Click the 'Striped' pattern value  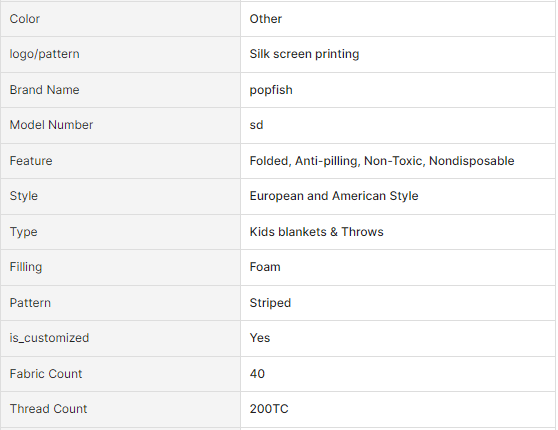click(x=270, y=303)
